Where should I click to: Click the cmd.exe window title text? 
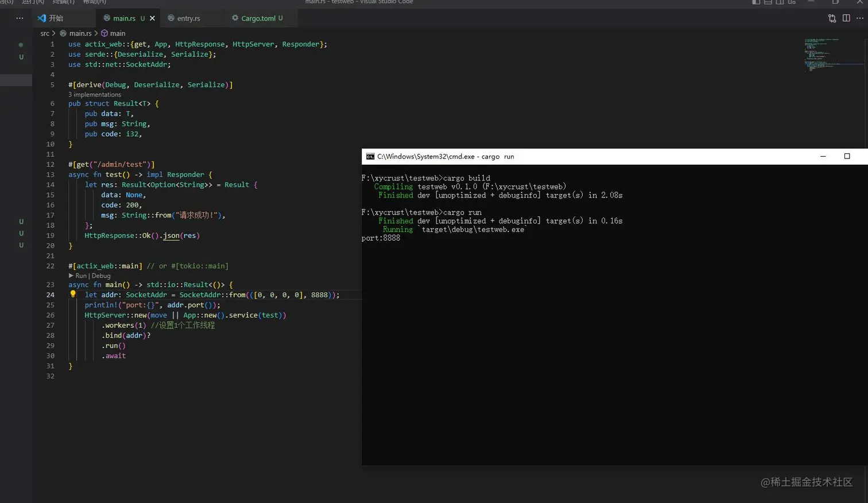click(x=445, y=156)
